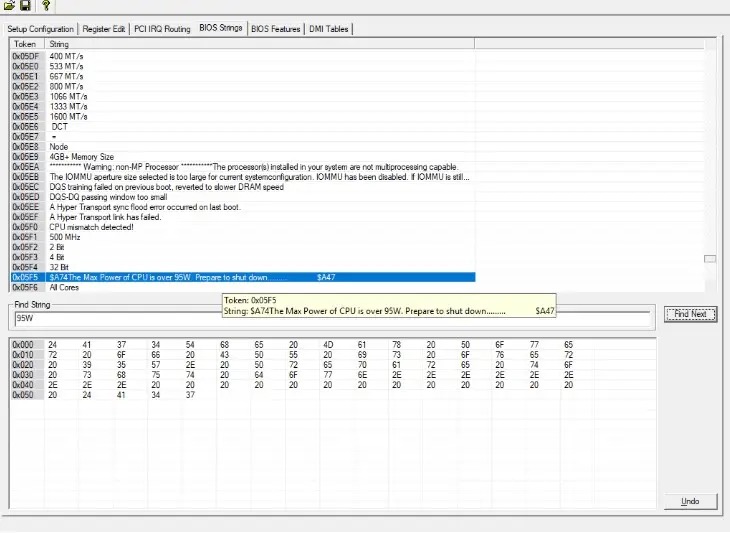Select the DQS training failed string row
The height and width of the screenshot is (533, 730).
[x=243, y=187]
